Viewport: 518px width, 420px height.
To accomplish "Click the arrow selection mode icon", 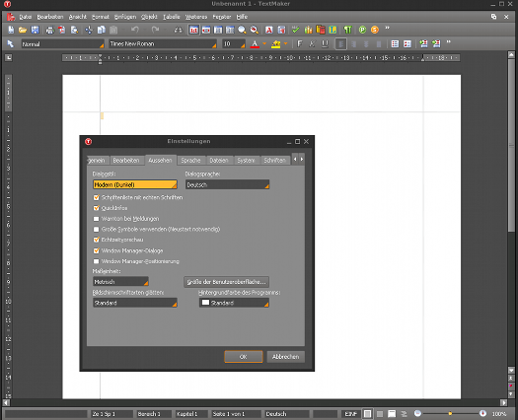I will click(x=10, y=44).
